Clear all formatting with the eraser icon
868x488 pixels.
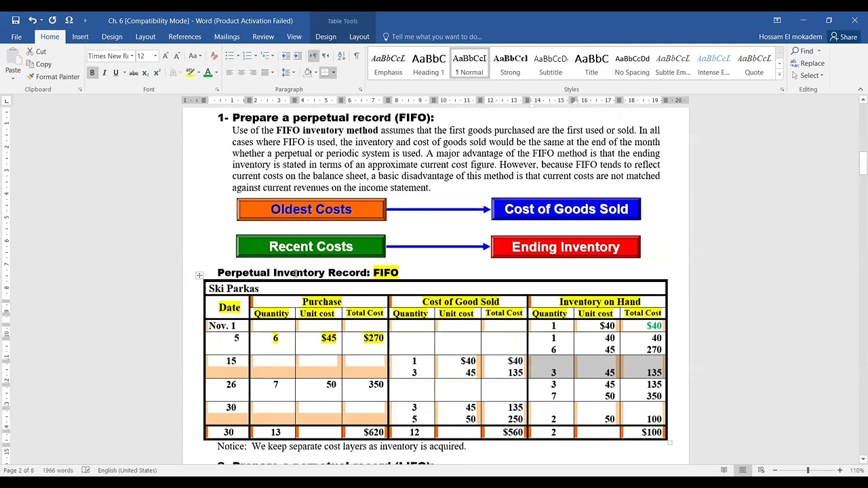(x=214, y=56)
